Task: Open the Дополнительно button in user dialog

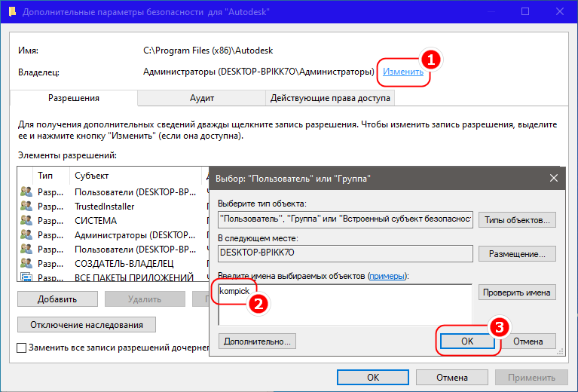Action: point(257,341)
